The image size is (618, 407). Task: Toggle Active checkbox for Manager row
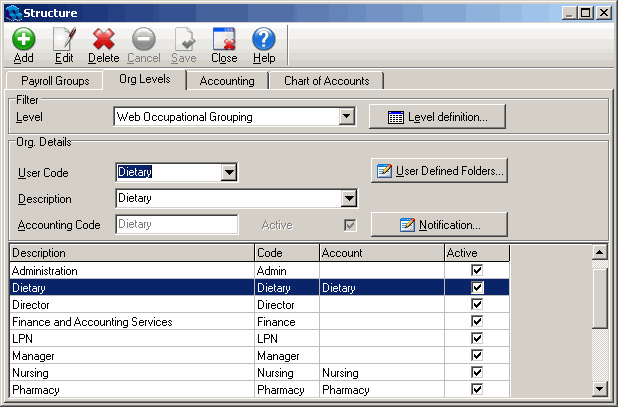point(477,356)
